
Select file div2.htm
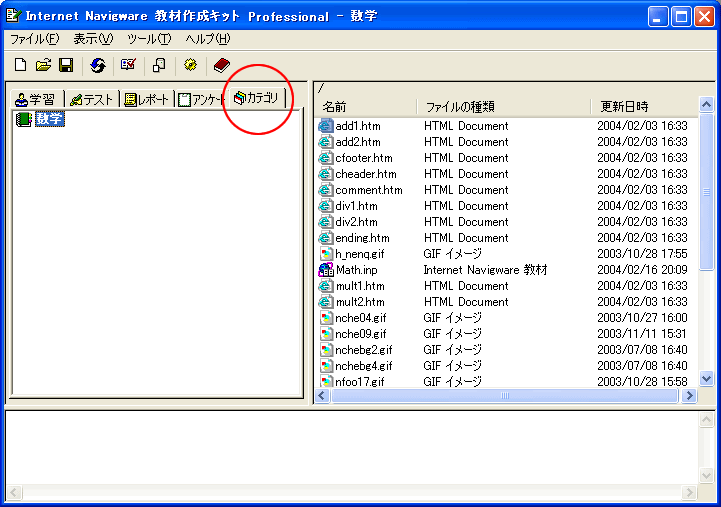[356, 222]
